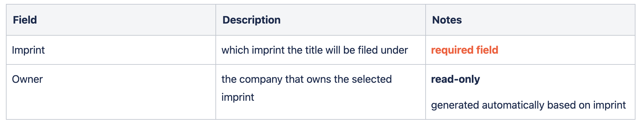Image resolution: width=644 pixels, height=123 pixels.
Task: Click the orange word "field" in Notes
Action: pos(487,50)
